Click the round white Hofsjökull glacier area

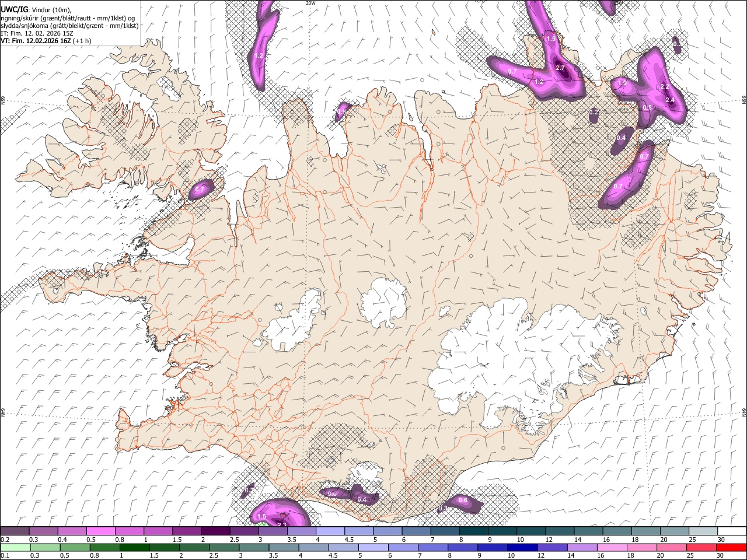tap(383, 303)
